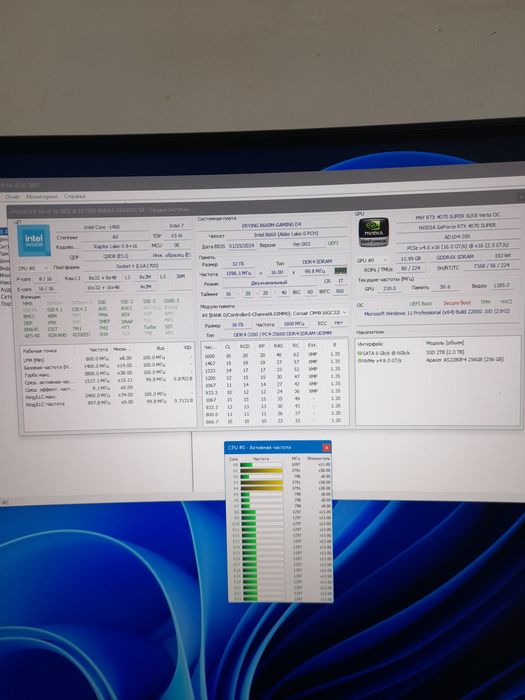Click the Q0D8 (ES1) QDF field
The image size is (525, 700).
coord(116,256)
